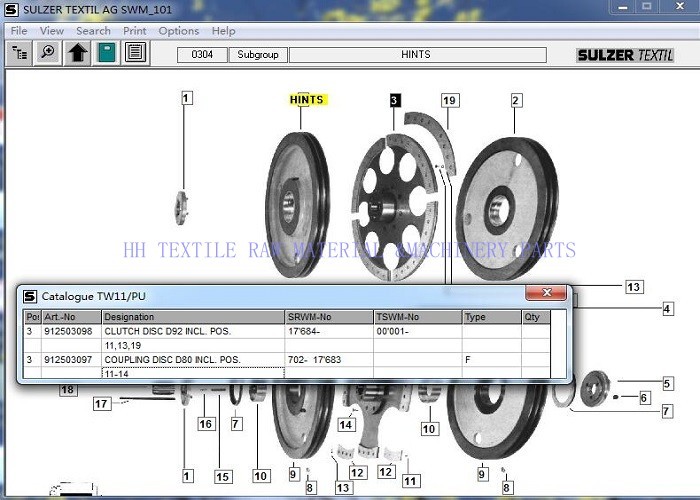Click the Subgroup field

click(x=258, y=55)
